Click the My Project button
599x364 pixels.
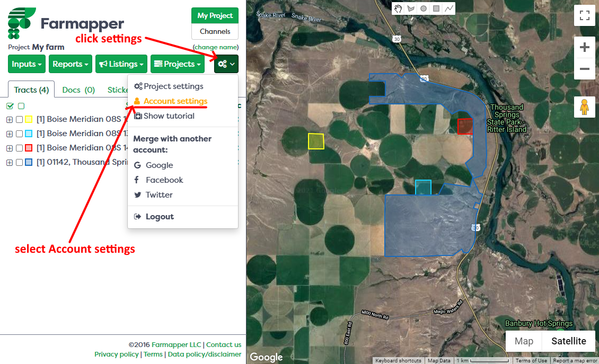[x=215, y=16]
